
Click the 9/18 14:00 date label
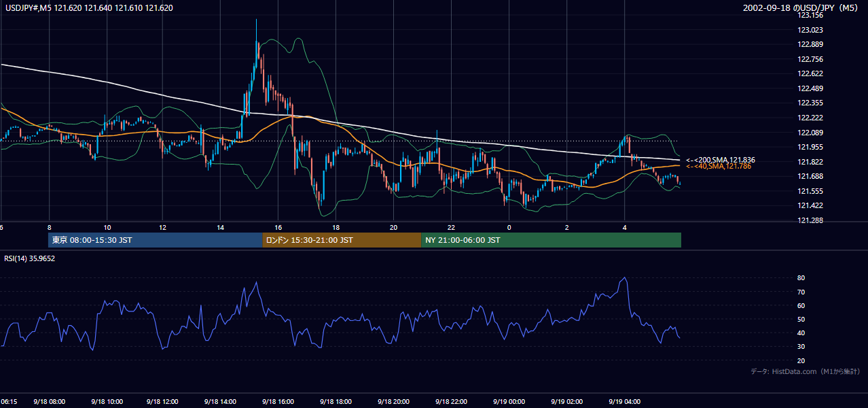click(221, 402)
